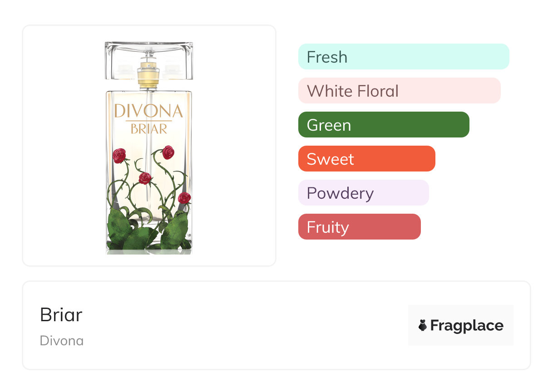Choose the Sweet accord bar
The width and height of the screenshot is (553, 392).
coord(366,159)
